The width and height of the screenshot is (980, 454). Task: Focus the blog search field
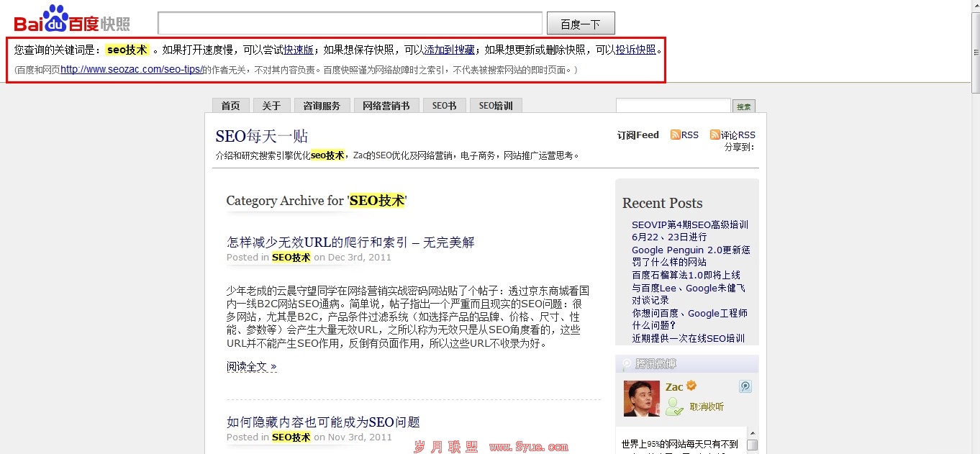pos(673,106)
